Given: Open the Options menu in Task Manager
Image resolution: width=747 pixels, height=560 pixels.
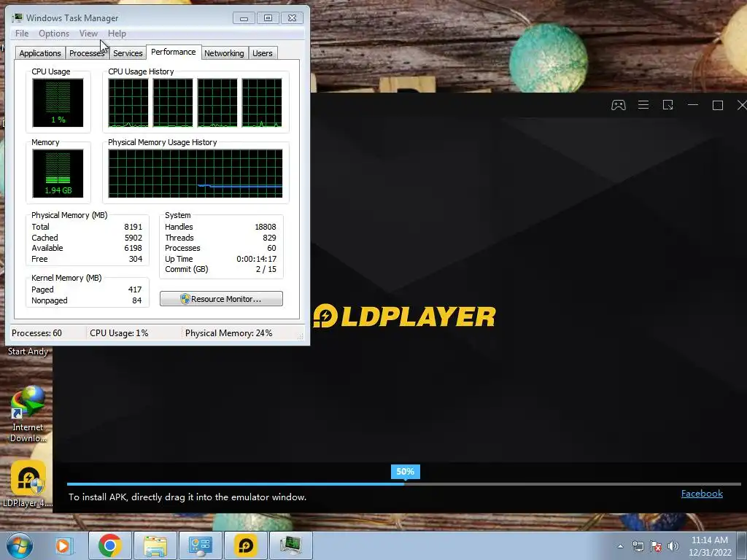Looking at the screenshot, I should 54,34.
